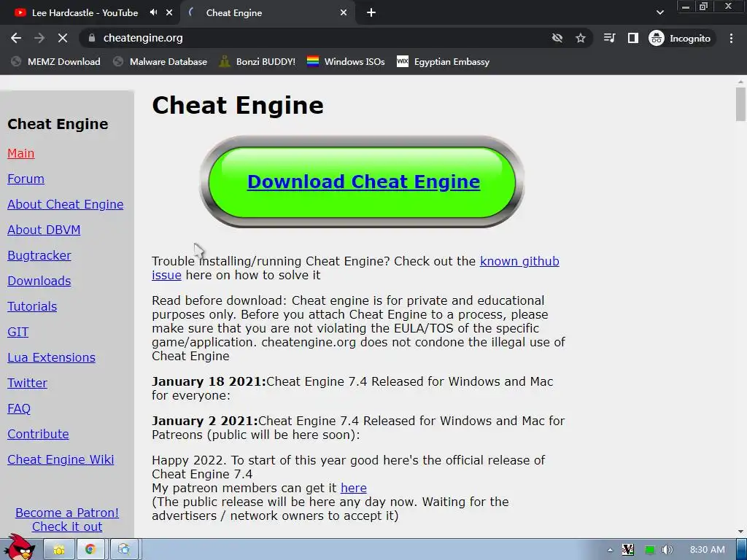Image resolution: width=747 pixels, height=560 pixels.
Task: Click the green Download Cheat Engine button
Action: click(362, 182)
